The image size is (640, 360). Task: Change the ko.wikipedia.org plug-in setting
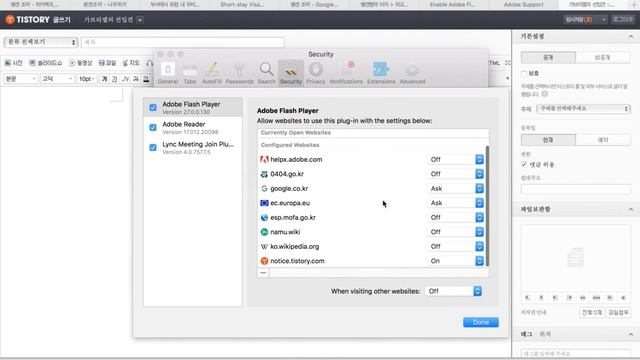(x=456, y=247)
